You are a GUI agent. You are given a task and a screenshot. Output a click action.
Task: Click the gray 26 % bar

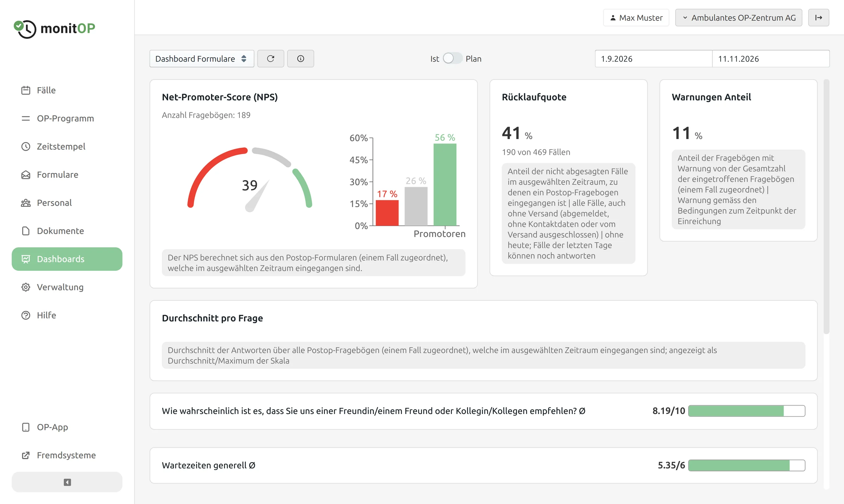(416, 206)
